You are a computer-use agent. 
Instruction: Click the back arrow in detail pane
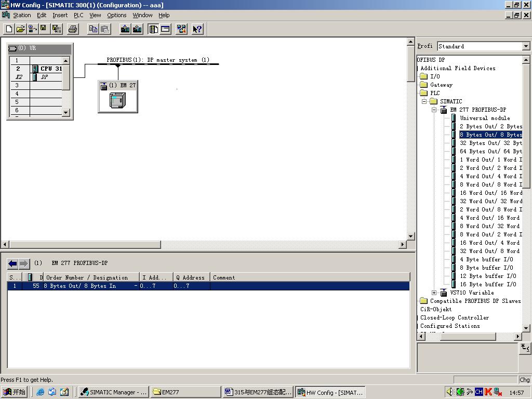[12, 263]
